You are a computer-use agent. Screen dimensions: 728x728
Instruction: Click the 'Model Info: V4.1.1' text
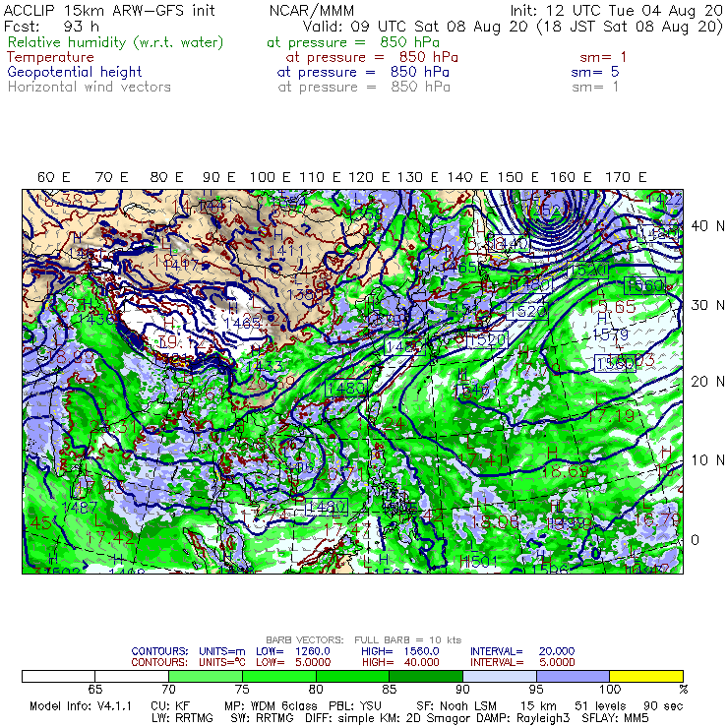(x=81, y=706)
